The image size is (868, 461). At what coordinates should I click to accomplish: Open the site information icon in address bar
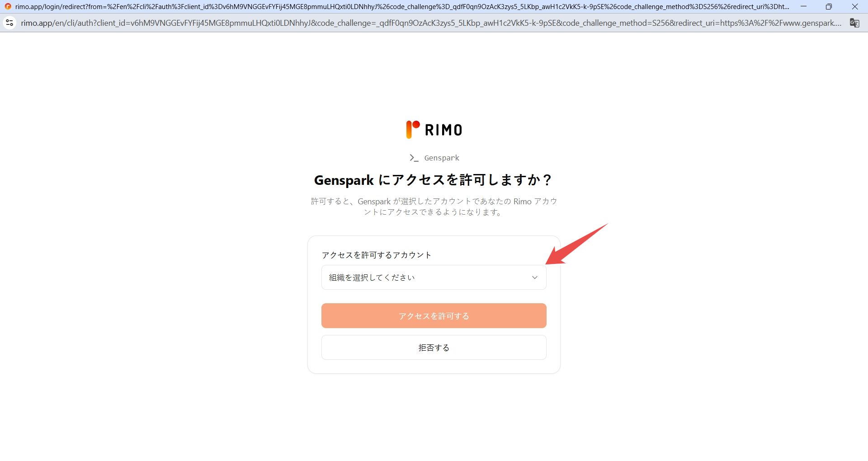(9, 23)
